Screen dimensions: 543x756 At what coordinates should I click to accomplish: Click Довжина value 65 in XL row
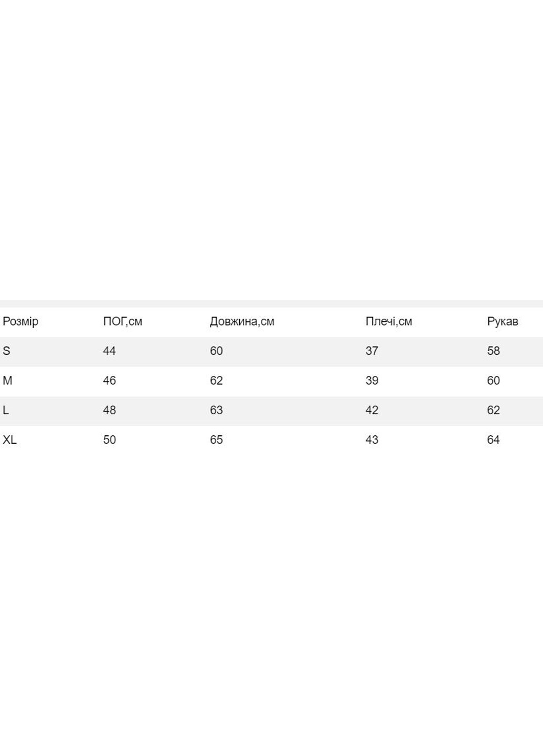coord(216,440)
